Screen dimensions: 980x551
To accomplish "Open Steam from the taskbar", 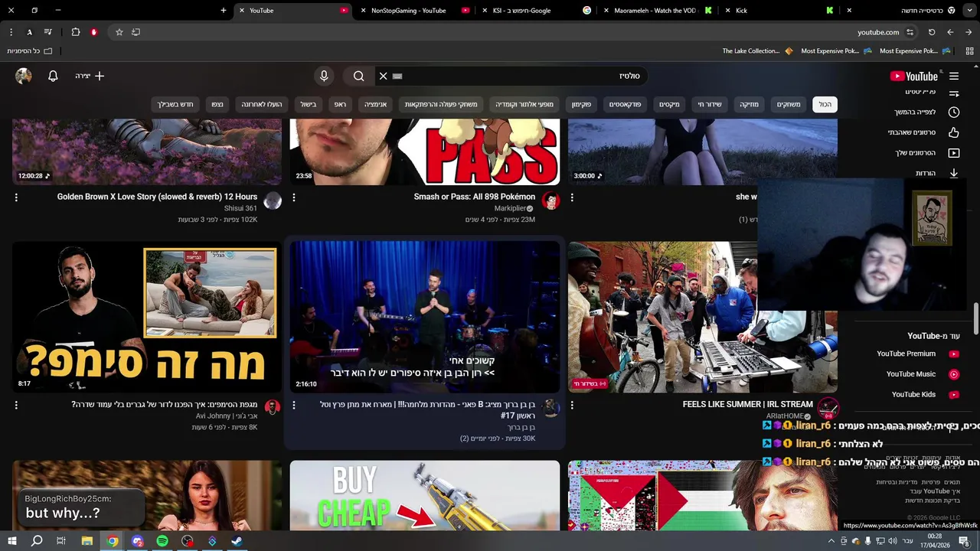I will click(237, 541).
